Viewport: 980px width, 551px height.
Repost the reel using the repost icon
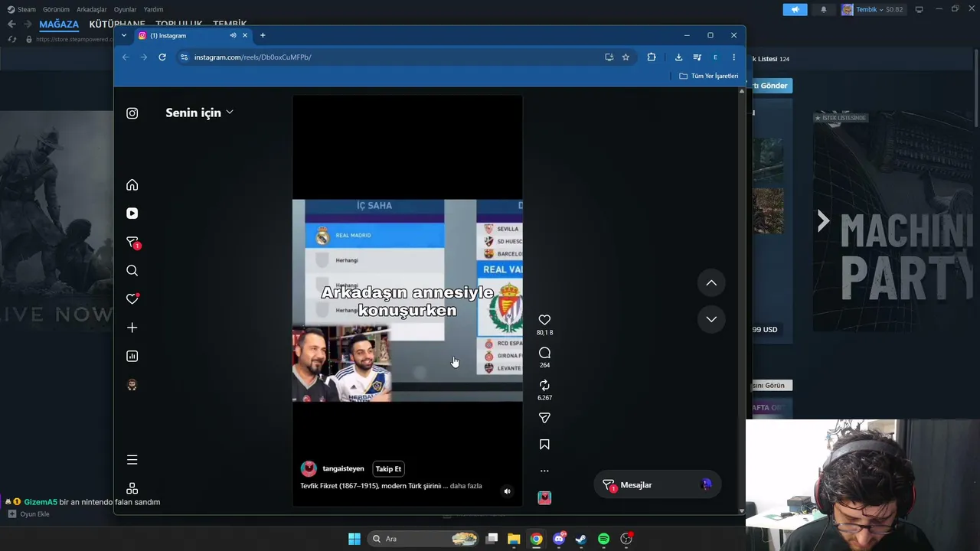point(544,386)
